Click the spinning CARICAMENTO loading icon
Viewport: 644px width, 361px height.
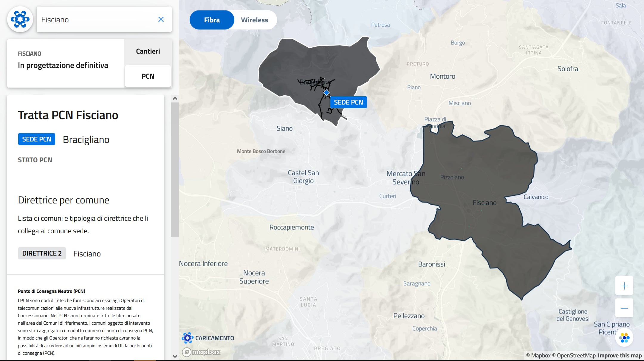(187, 338)
